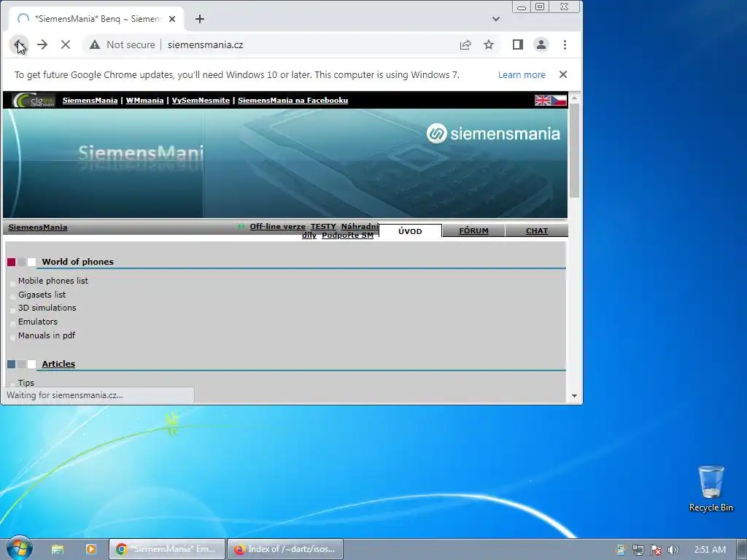Open Windows Explorer from taskbar
747x560 pixels.
point(58,549)
